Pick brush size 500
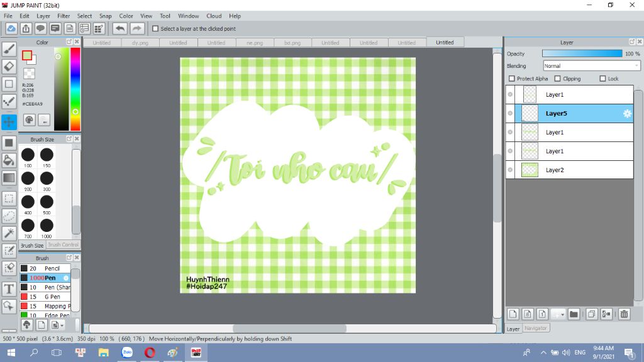Viewport: 644px width, 362px height. [47, 202]
